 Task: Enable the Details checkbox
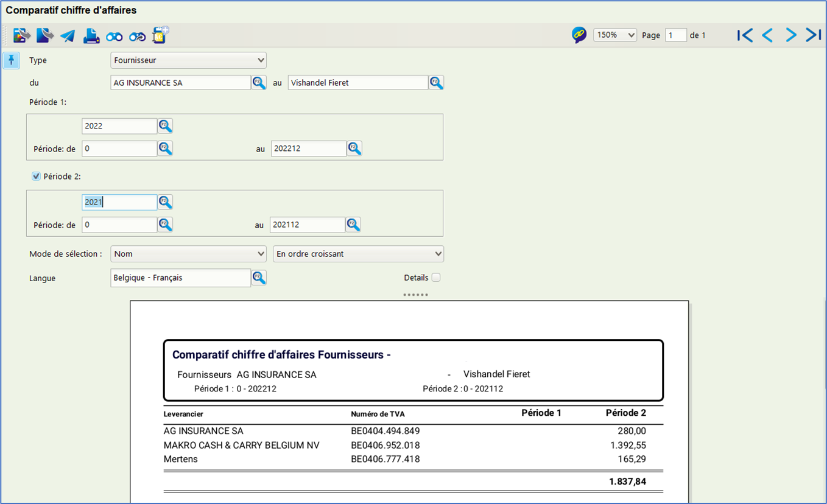coord(436,278)
